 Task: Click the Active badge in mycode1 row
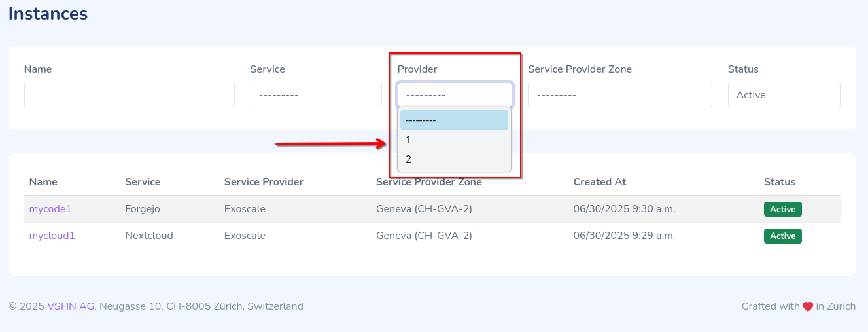782,210
